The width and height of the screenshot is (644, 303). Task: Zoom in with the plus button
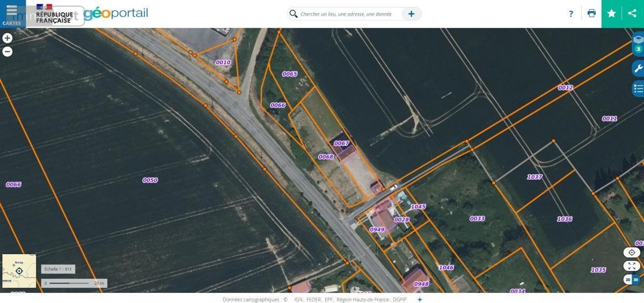point(8,38)
